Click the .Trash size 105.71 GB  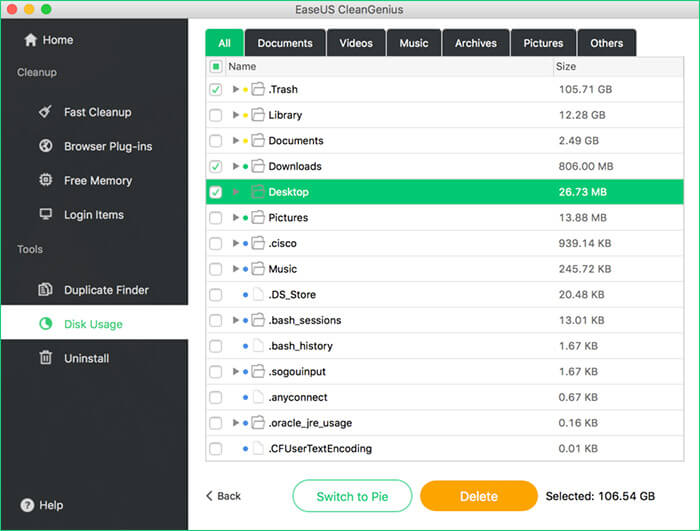pos(585,89)
